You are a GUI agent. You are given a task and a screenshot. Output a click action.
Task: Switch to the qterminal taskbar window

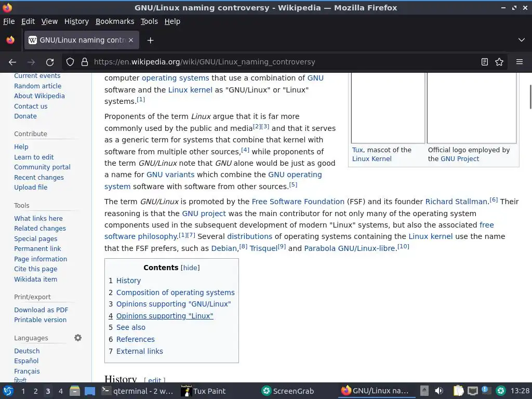coord(137,391)
